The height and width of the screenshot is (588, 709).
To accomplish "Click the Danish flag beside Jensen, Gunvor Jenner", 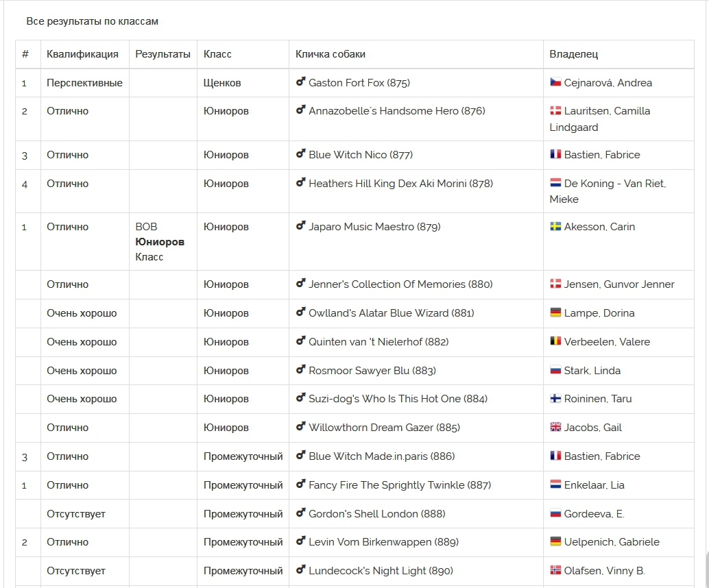I will 555,284.
